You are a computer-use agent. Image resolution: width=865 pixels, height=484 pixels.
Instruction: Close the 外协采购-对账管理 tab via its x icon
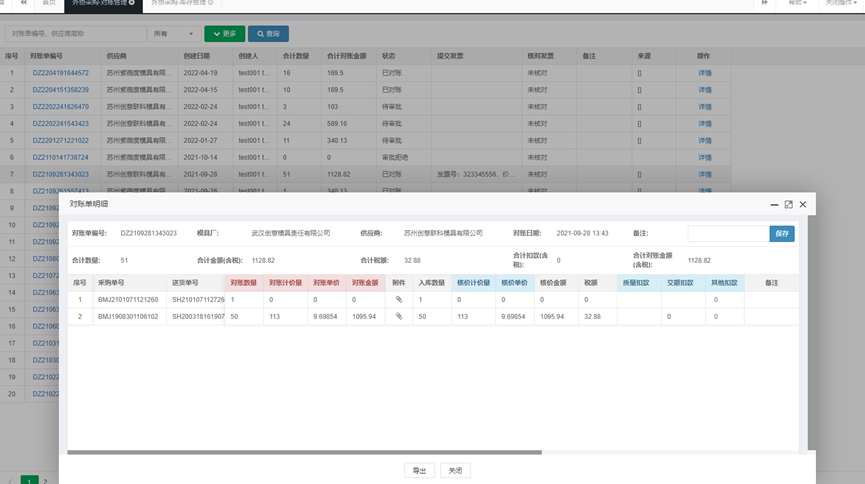(131, 4)
